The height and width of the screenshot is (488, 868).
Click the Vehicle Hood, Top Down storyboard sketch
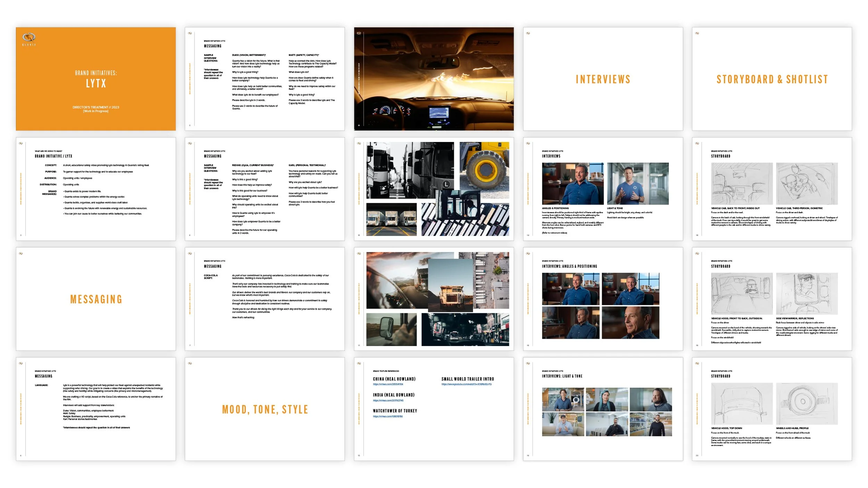(x=742, y=404)
